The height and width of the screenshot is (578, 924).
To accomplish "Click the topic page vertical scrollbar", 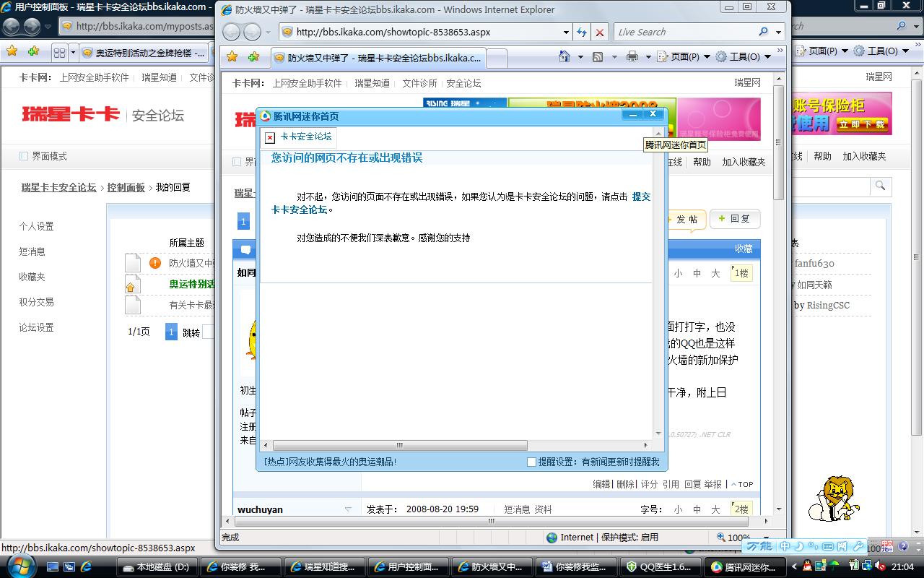I will [x=778, y=142].
